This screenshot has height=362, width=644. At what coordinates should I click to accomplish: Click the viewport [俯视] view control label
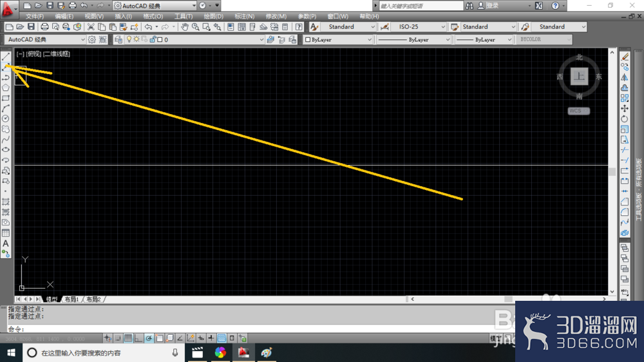(x=33, y=54)
